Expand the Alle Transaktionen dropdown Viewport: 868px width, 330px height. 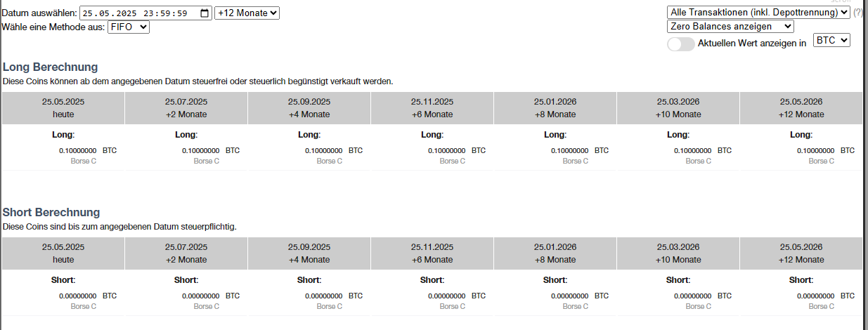click(x=758, y=12)
